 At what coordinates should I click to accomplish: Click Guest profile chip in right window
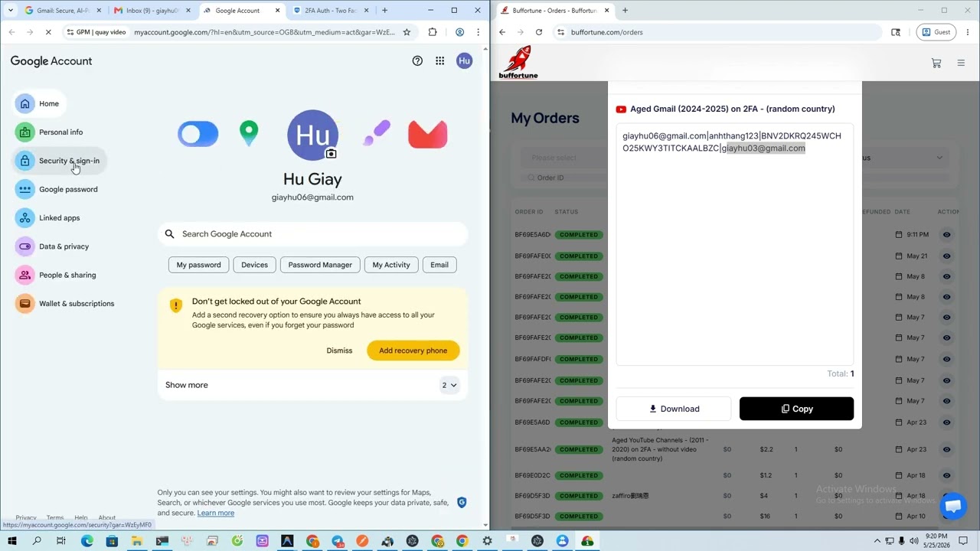coord(936,32)
